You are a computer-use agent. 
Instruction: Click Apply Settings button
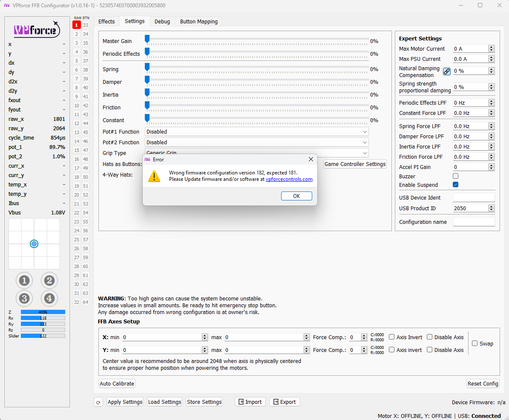[125, 402]
